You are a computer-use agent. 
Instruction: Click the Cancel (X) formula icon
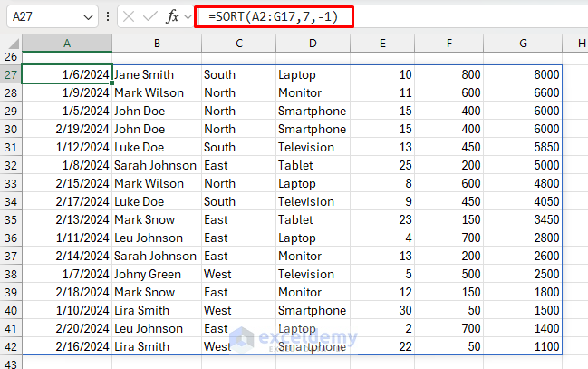[x=129, y=16]
